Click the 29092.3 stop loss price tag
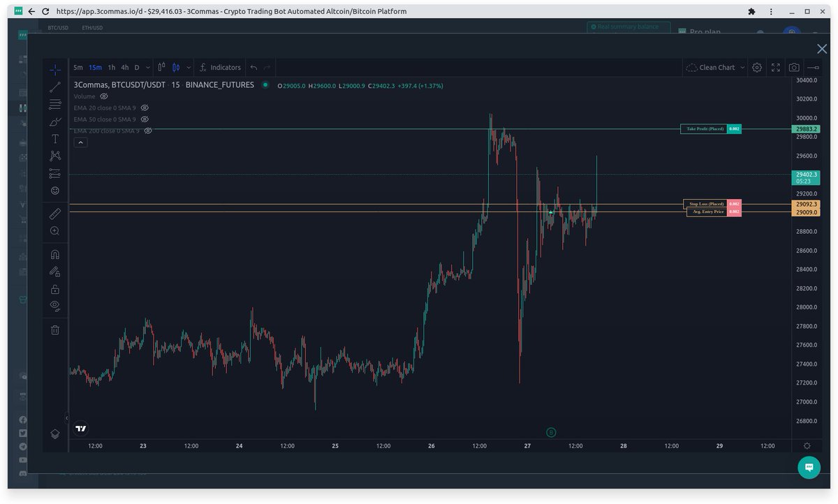Image resolution: width=838 pixels, height=504 pixels. point(806,204)
